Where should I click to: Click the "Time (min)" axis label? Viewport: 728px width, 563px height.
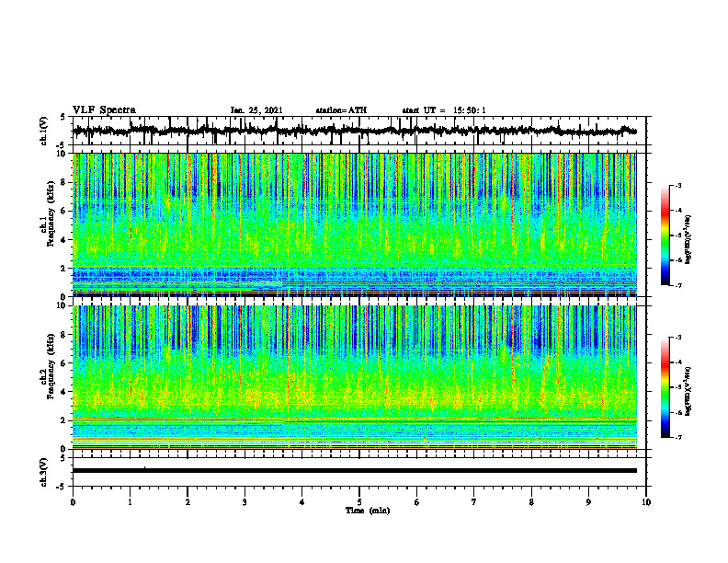coord(368,511)
